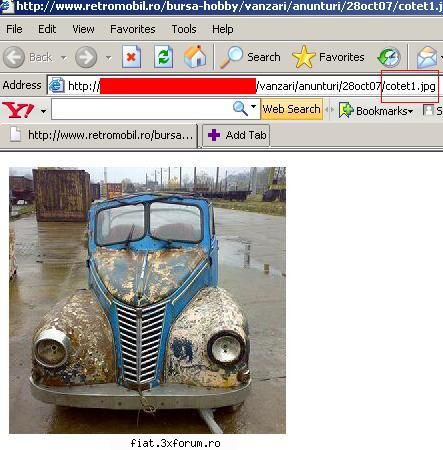Click the Forward arrow button
The image size is (443, 450).
[x=86, y=57]
